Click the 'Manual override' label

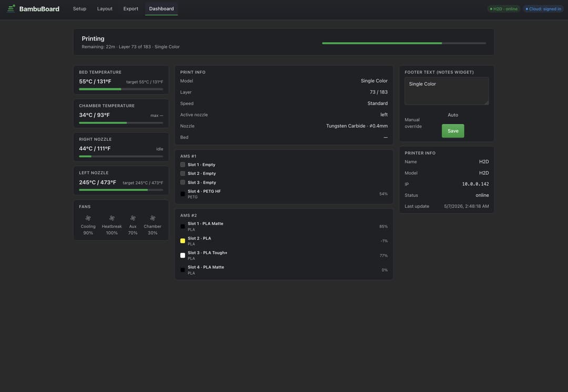(413, 123)
